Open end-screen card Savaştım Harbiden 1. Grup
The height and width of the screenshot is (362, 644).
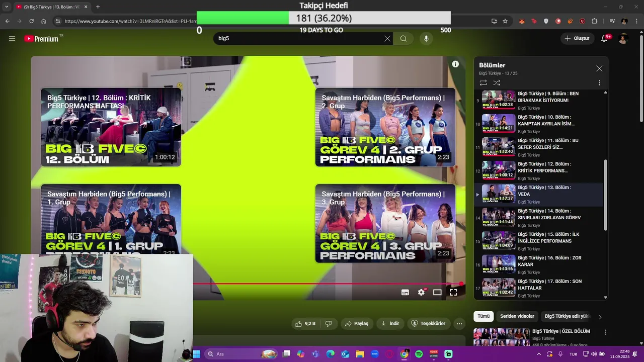tap(111, 219)
